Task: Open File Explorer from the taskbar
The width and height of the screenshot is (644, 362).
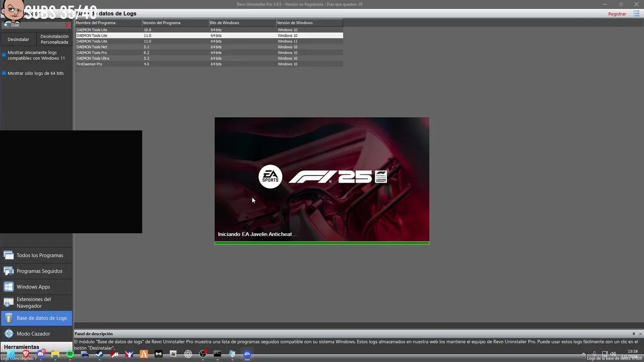Action: 55,354
